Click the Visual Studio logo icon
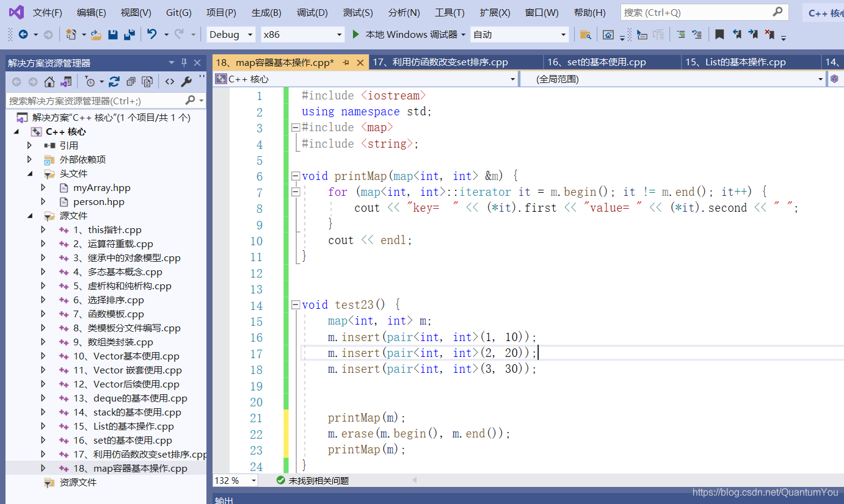Image resolution: width=844 pixels, height=504 pixels. (x=16, y=12)
